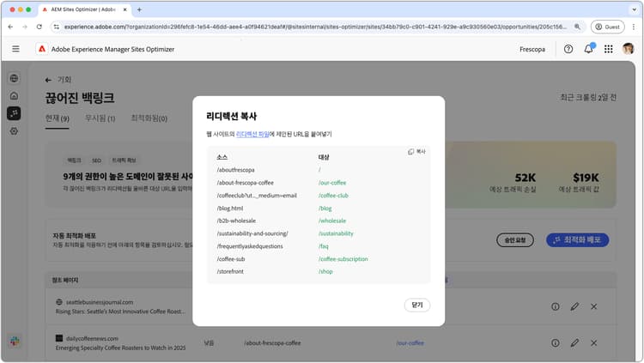This screenshot has width=644, height=363.
Task: Select the globe icon in left sidebar
Action: coord(14,78)
